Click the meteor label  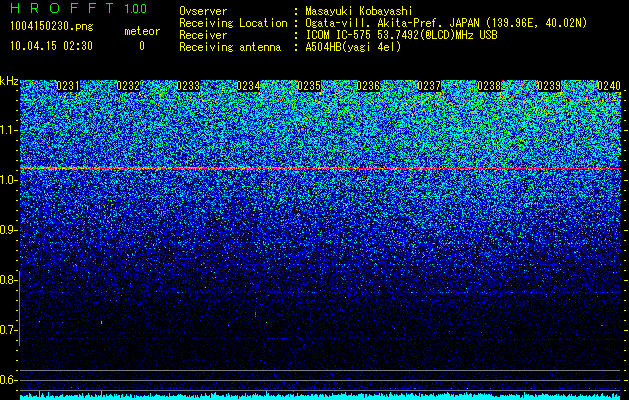(x=142, y=31)
